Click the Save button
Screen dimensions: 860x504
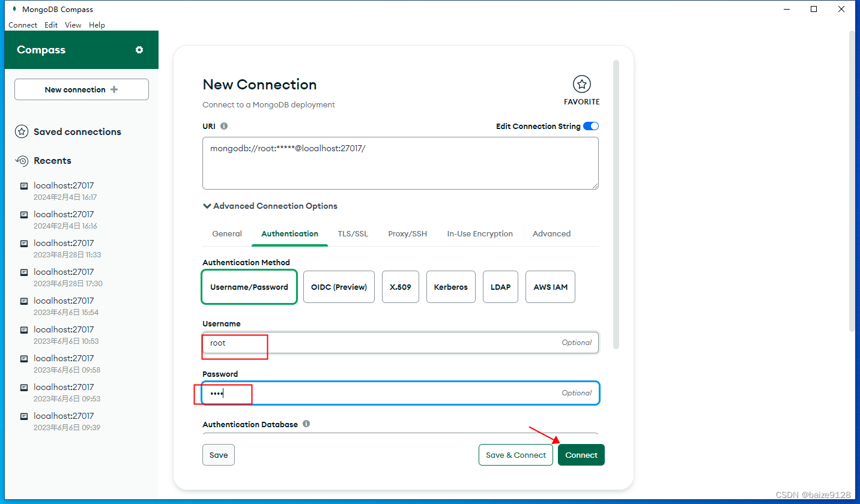click(x=219, y=455)
